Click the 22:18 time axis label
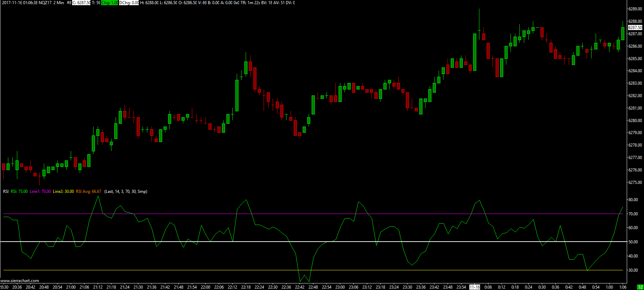Image resolution: width=644 pixels, height=290 pixels. coord(246,287)
